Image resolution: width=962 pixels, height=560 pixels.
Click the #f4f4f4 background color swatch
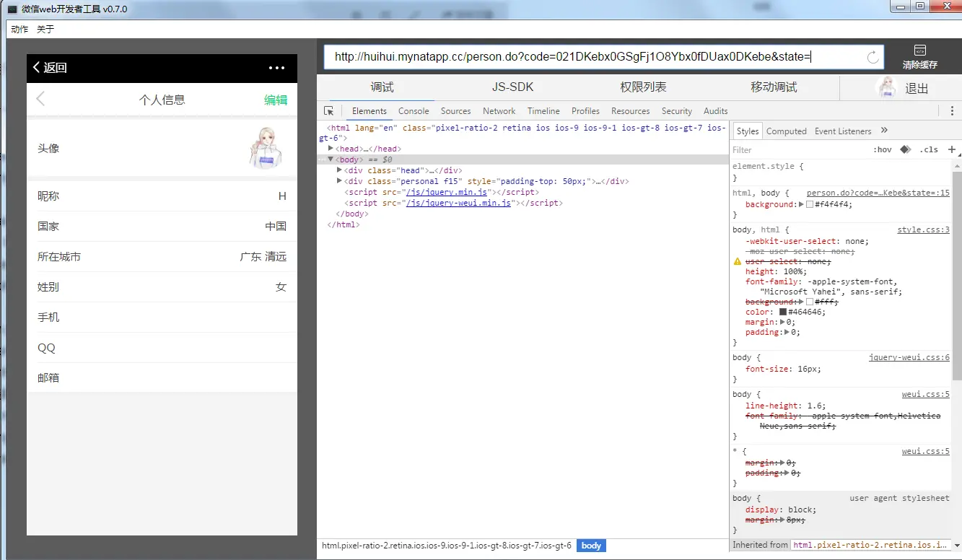pos(810,205)
